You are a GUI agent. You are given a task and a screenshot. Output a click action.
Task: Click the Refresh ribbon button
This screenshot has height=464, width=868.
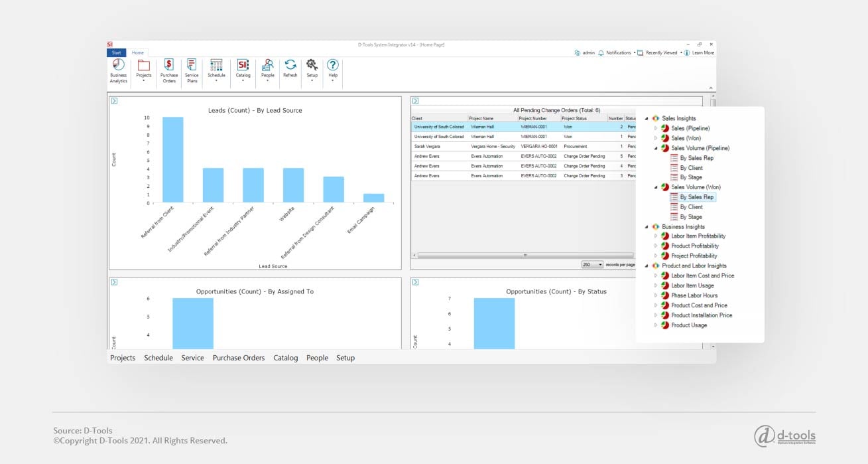290,68
